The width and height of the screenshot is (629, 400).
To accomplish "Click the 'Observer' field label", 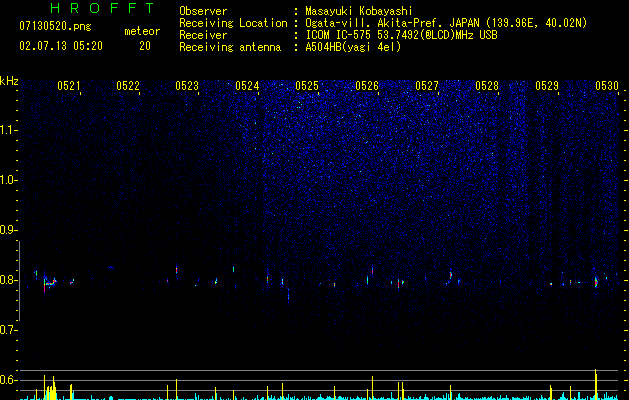I will click(203, 11).
